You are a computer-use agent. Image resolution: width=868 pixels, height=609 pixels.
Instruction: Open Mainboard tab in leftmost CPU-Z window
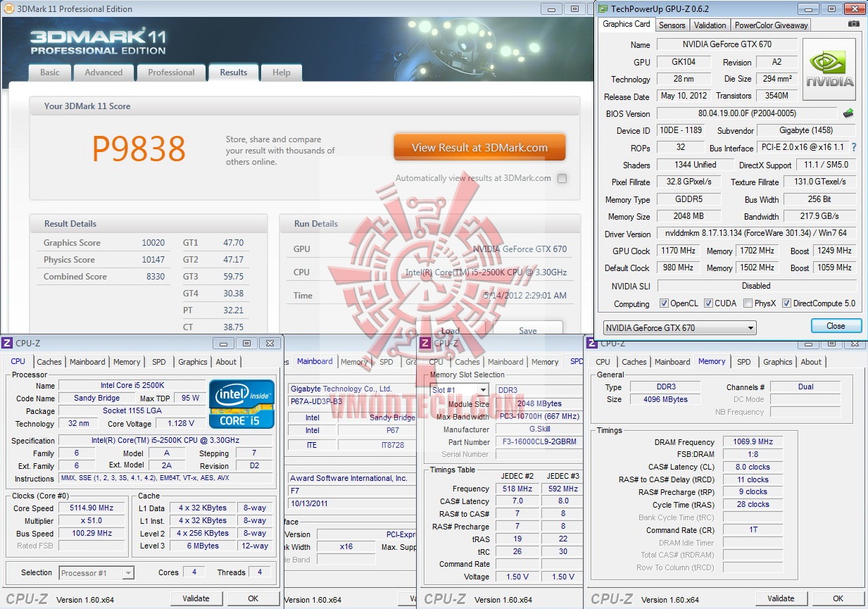(x=87, y=362)
